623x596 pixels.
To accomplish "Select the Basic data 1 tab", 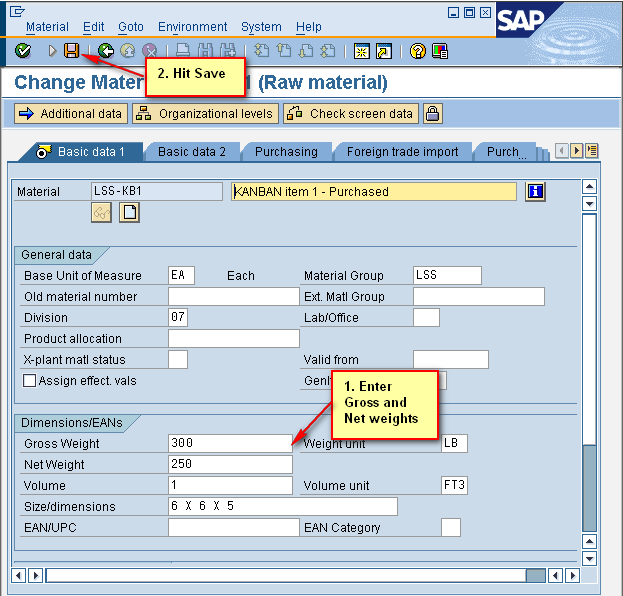I will 82,152.
